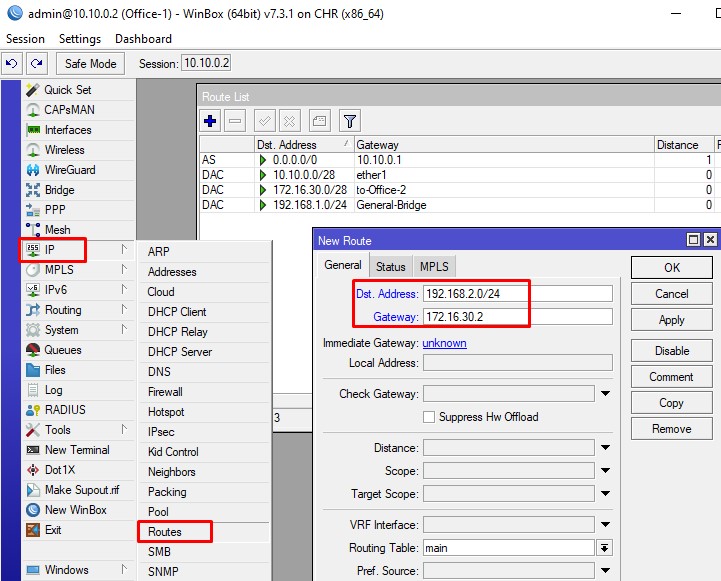Viewport: 721px width, 581px height.
Task: Select DHCP Server in the IP submenu
Action: (x=204, y=352)
